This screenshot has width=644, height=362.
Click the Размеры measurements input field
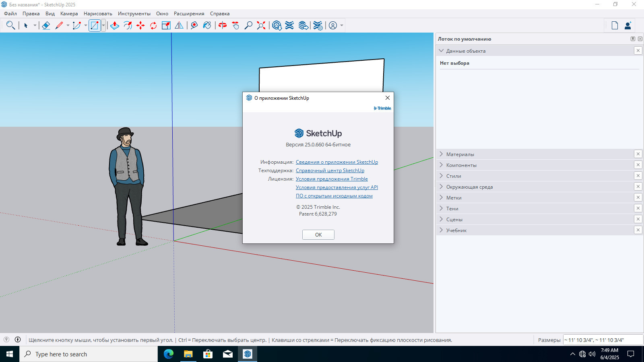point(603,340)
